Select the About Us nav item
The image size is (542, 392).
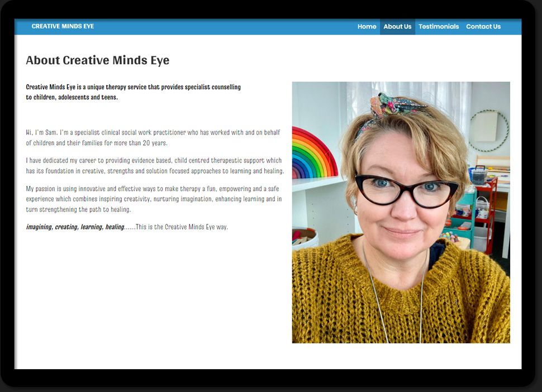pos(397,26)
